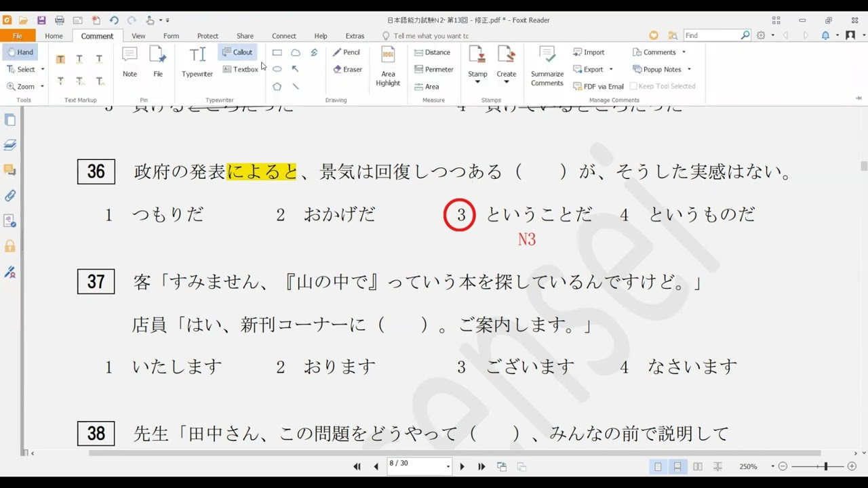Choose the Rectangle drawing tool
Screen dimensions: 868x488
click(277, 52)
